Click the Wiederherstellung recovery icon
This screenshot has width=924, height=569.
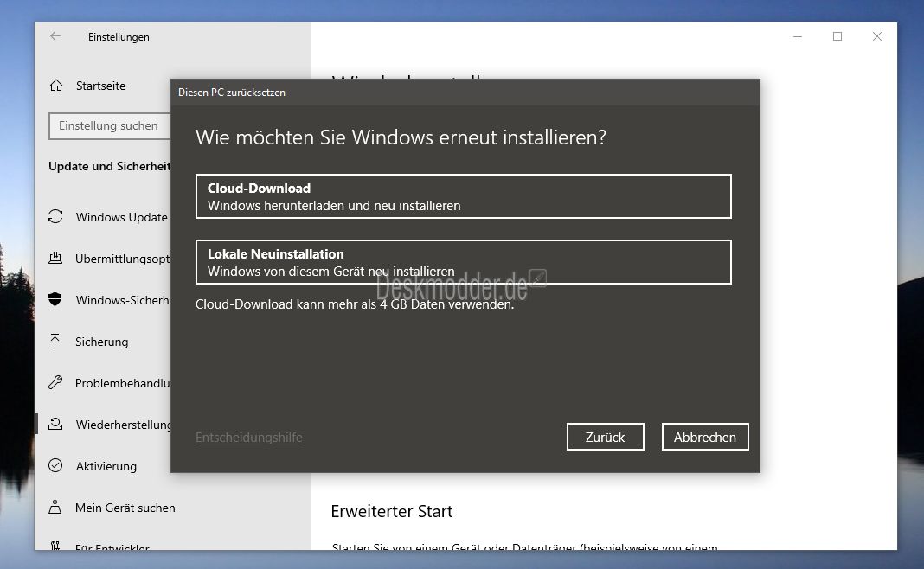click(x=55, y=424)
